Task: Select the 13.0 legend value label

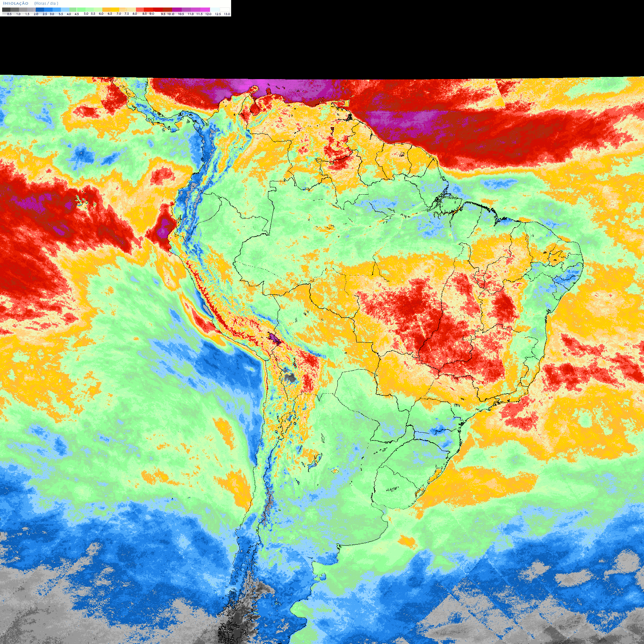Action: tap(227, 14)
